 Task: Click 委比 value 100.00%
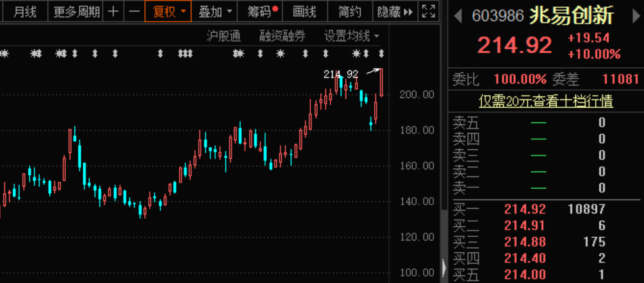[x=520, y=79]
